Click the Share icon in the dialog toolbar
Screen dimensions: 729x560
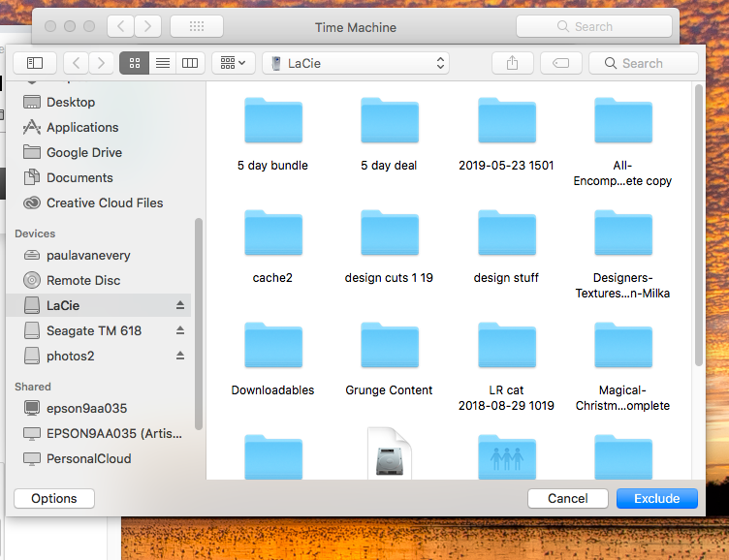[x=513, y=63]
